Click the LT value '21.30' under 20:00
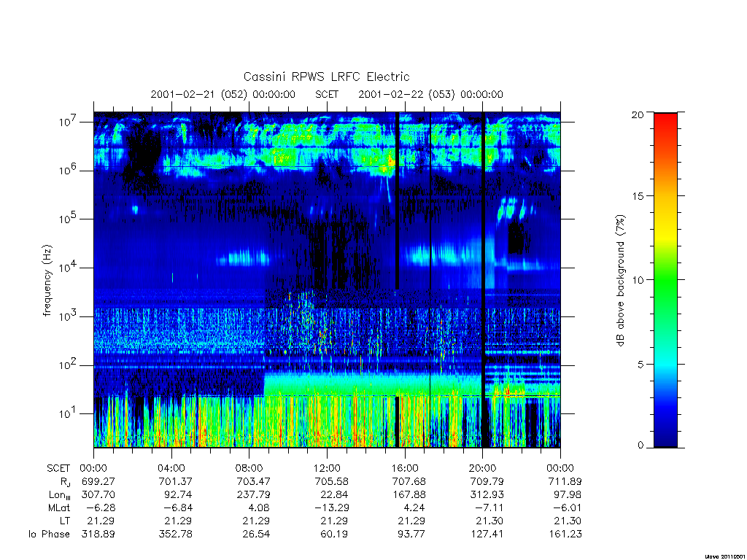This screenshot has width=747, height=560. tap(489, 521)
